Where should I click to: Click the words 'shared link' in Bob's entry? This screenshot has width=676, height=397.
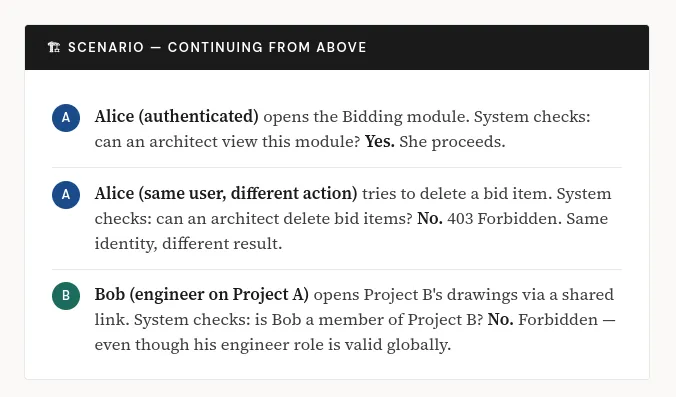354,307
